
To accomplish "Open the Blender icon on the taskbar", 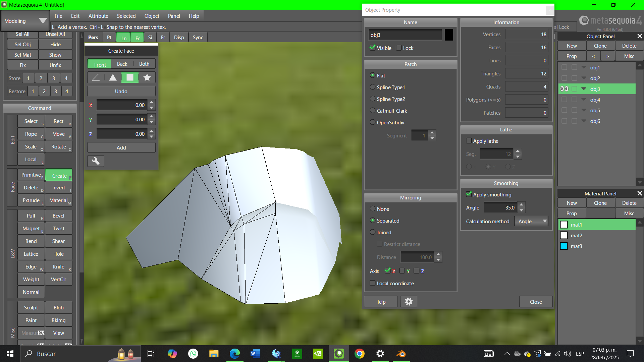I will (401, 354).
